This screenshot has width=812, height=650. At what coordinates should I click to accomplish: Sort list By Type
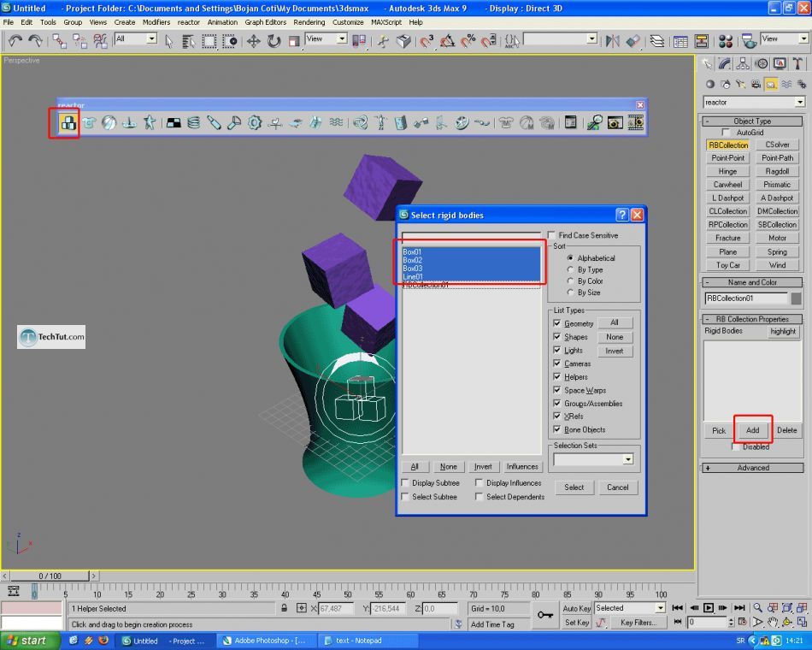[570, 269]
